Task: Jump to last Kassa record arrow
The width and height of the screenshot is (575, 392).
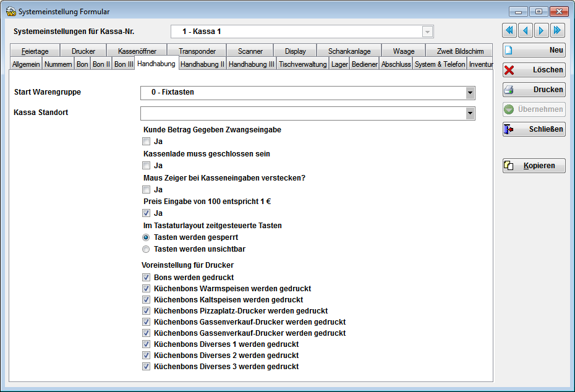Action: [x=558, y=30]
